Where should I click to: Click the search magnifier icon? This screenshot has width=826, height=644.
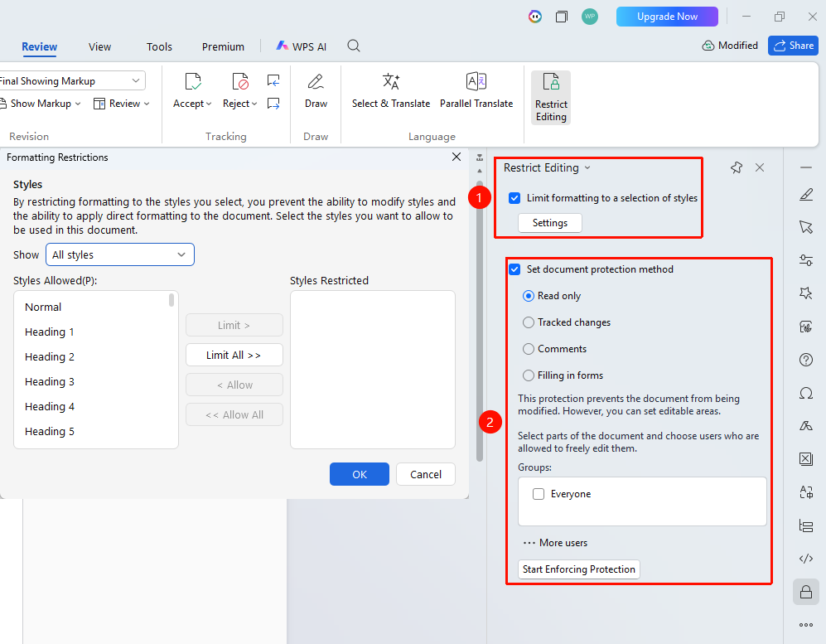(x=354, y=46)
